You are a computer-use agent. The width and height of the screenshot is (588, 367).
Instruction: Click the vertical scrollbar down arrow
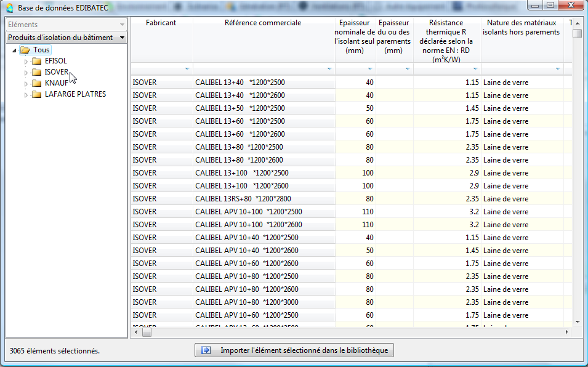(578, 322)
